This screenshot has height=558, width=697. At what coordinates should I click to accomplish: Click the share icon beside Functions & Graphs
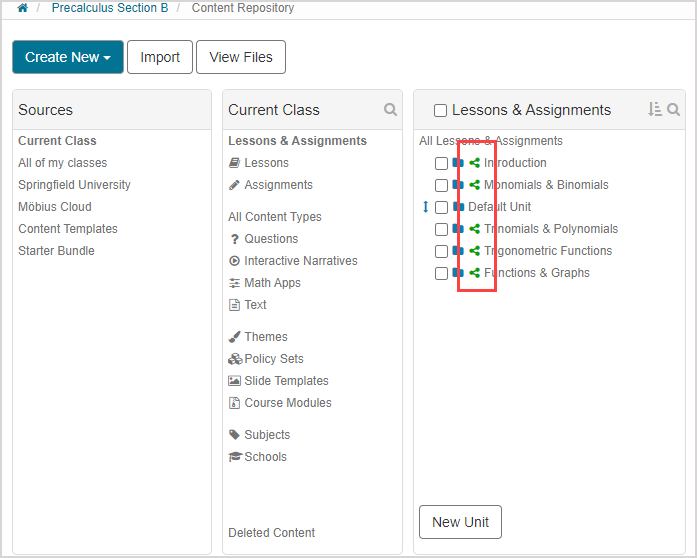pos(475,273)
